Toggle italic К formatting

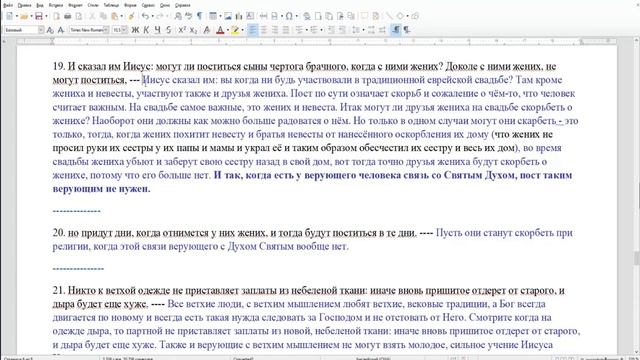coord(146,30)
